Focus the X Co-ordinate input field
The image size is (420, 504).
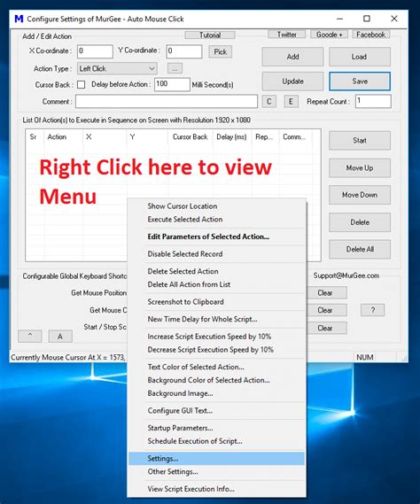pos(95,51)
